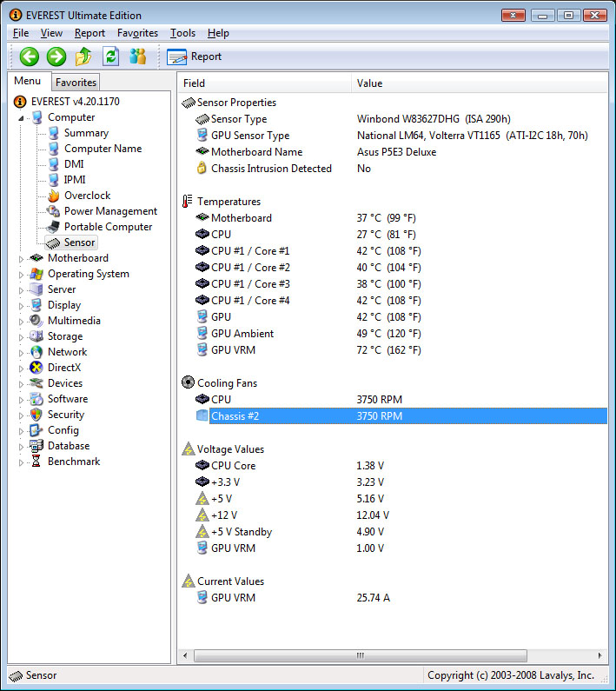Click the horizontal scrollbar thumb
The height and width of the screenshot is (691, 616).
[x=360, y=655]
